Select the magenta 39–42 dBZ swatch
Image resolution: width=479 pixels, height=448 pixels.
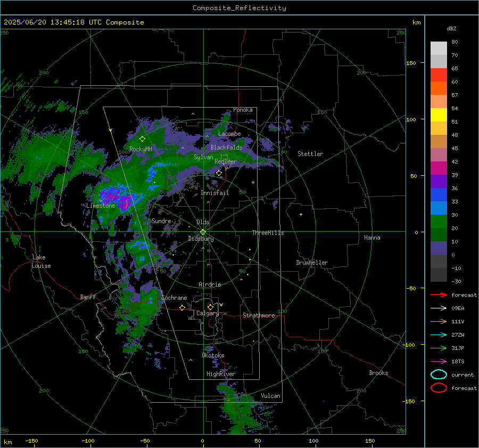coord(439,168)
